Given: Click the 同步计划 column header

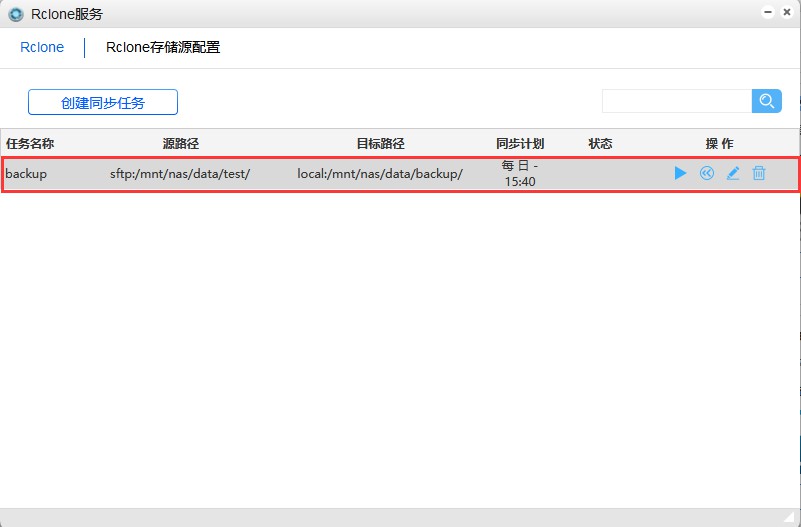Looking at the screenshot, I should pos(520,144).
